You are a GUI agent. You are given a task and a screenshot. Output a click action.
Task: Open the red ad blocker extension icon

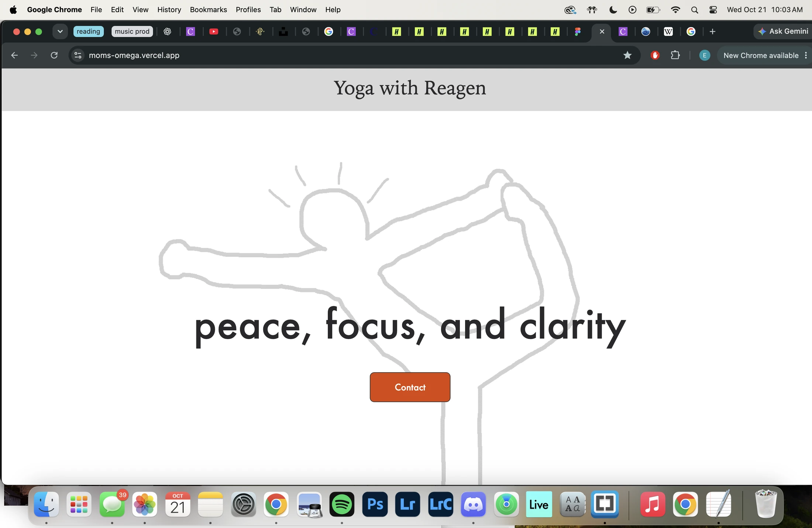pos(655,55)
